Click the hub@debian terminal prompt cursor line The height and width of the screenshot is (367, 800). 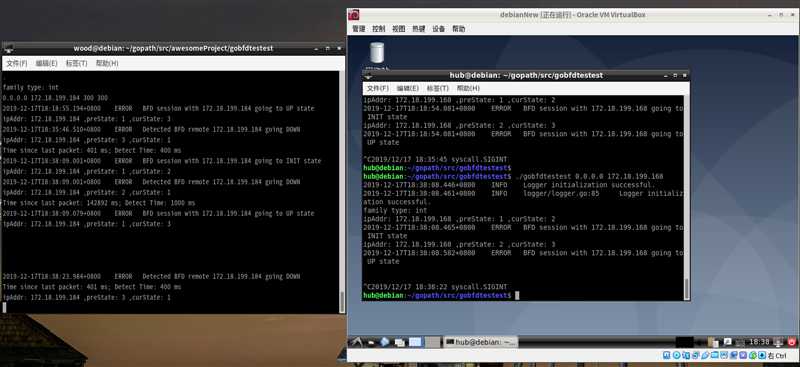[x=441, y=296]
